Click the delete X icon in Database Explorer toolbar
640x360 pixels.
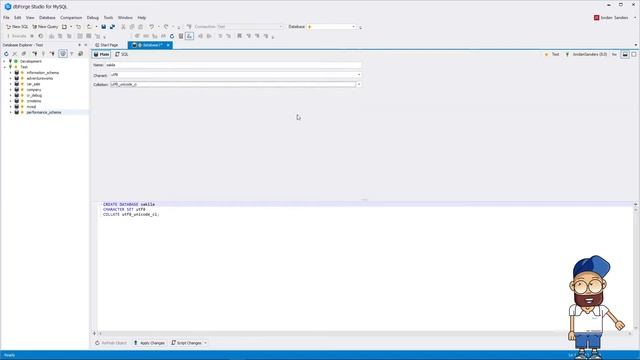tap(15, 53)
